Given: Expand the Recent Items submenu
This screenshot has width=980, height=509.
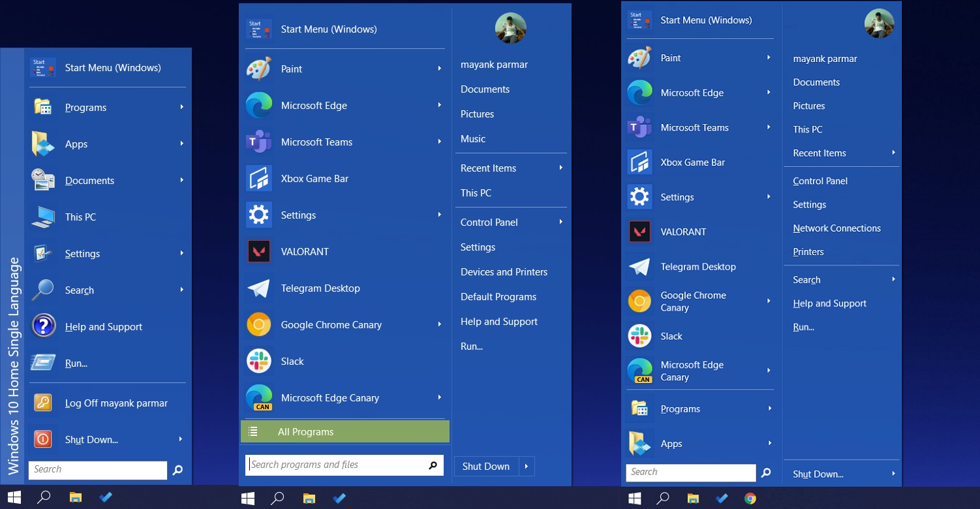Looking at the screenshot, I should [x=560, y=168].
